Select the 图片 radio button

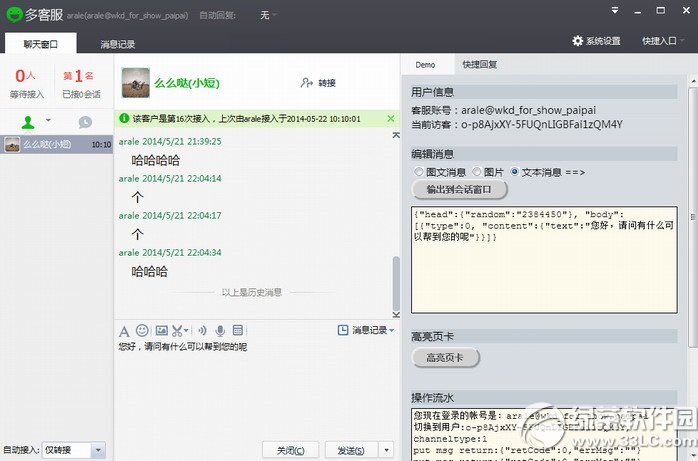(x=477, y=171)
